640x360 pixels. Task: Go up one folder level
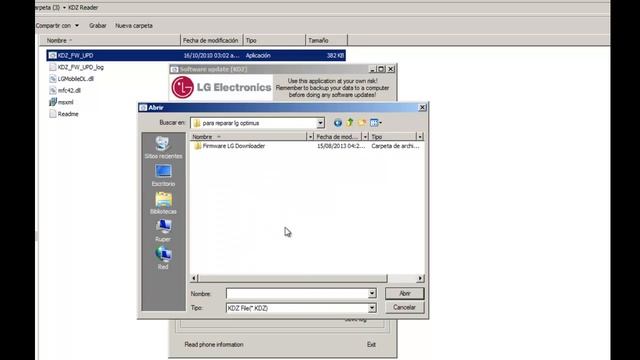point(350,122)
